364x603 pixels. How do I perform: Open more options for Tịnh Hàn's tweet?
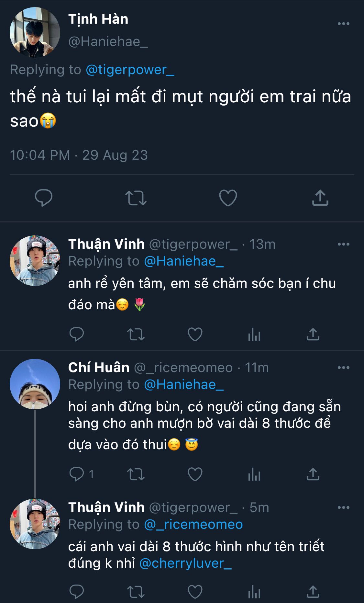[x=343, y=24]
